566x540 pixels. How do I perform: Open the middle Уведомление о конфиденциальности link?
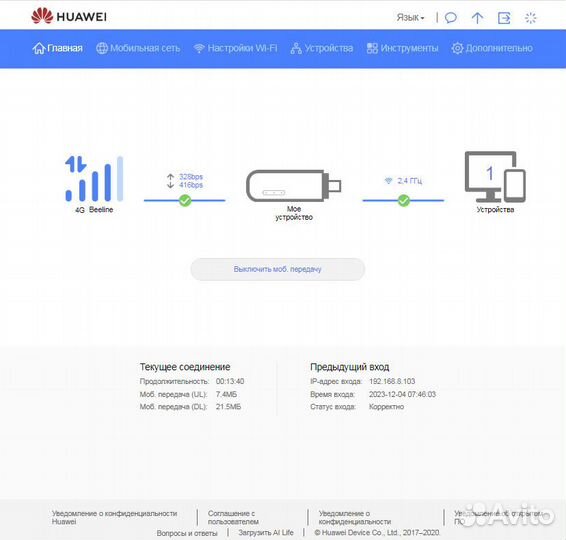tap(354, 517)
